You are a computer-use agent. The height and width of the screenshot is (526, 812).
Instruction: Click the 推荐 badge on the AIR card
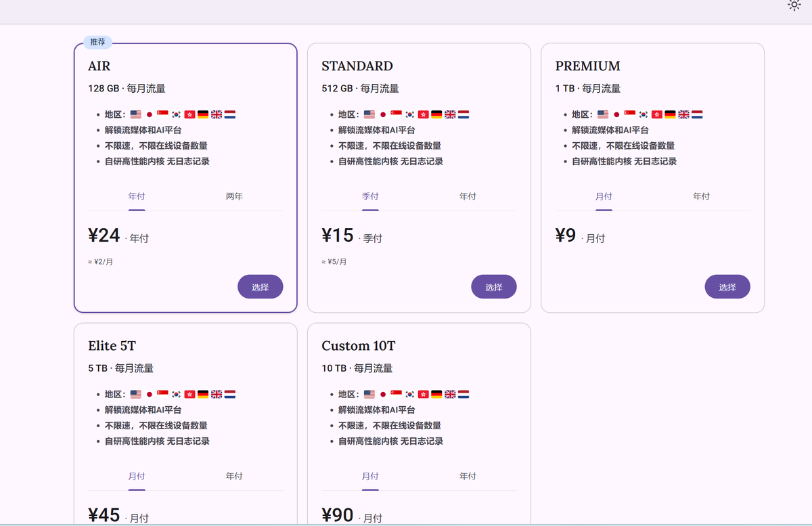coord(97,42)
